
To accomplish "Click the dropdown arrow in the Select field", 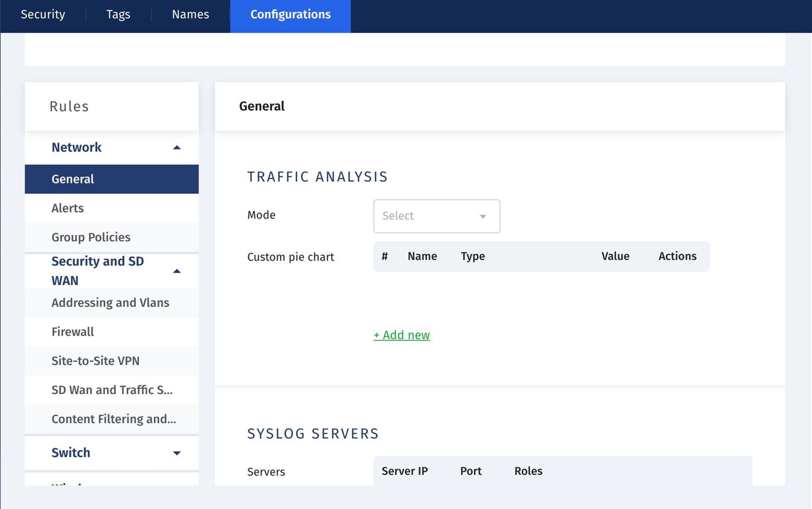I will coord(482,216).
